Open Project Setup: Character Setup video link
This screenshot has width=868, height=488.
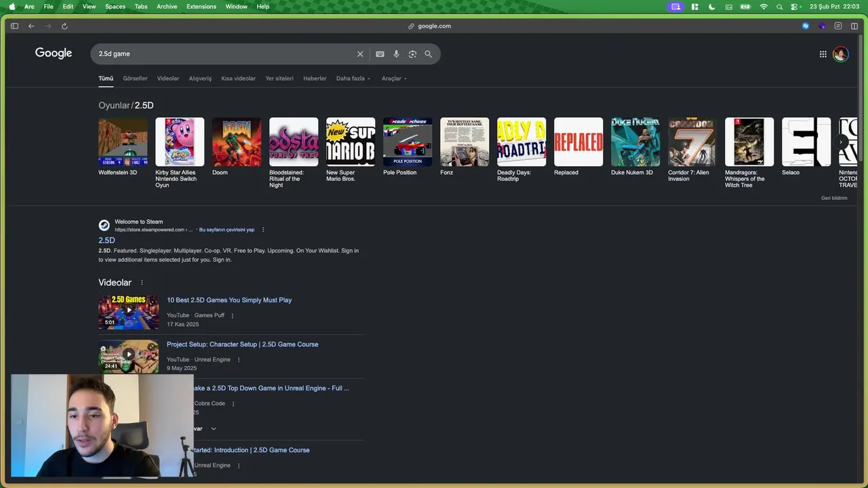coord(243,344)
